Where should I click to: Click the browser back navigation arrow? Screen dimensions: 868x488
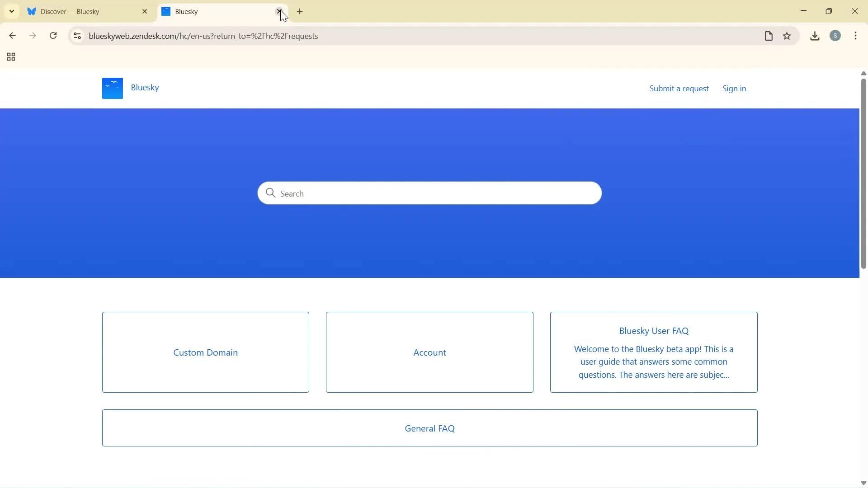pos(12,36)
